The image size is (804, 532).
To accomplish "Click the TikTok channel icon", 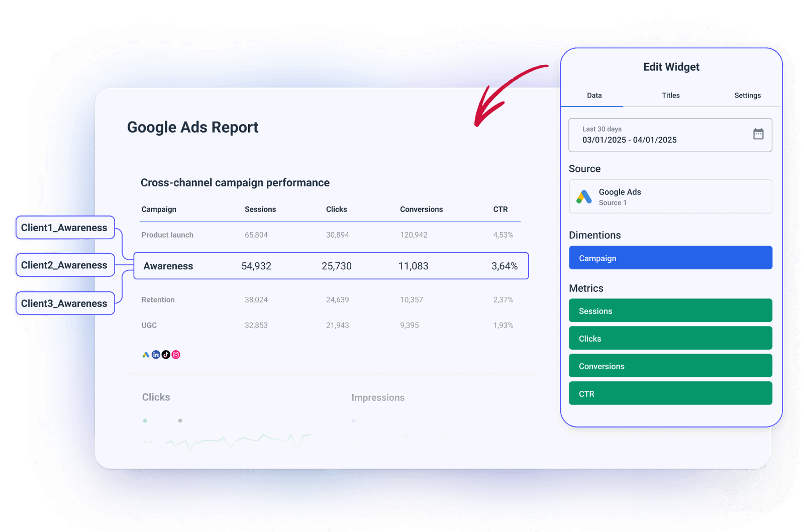I will pyautogui.click(x=166, y=354).
